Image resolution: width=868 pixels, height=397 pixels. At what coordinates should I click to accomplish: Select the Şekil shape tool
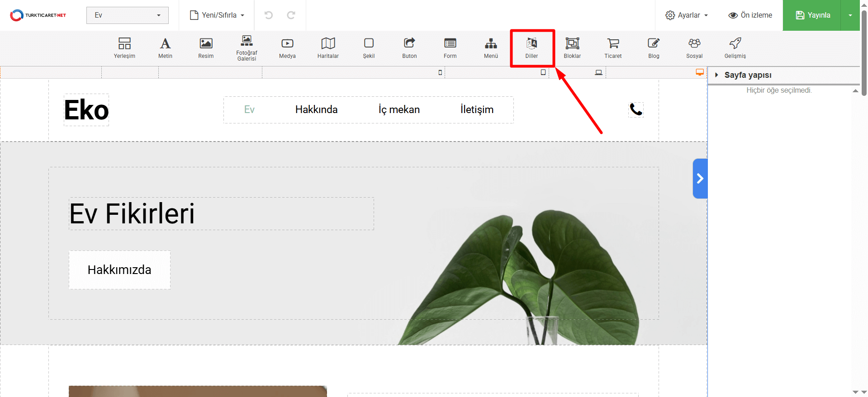tap(369, 48)
